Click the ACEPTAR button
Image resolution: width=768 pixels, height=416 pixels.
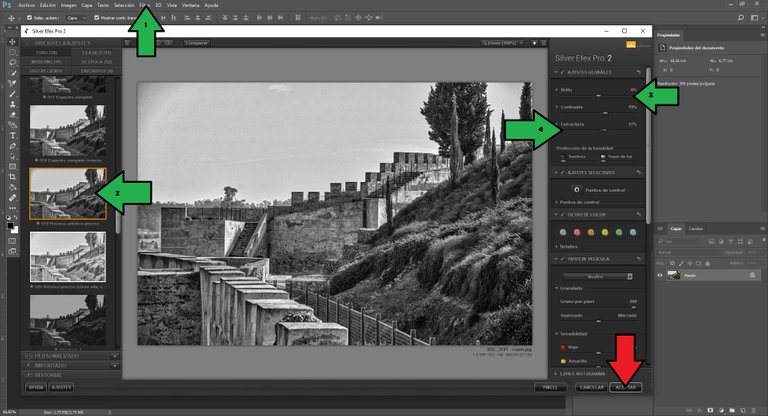[x=625, y=387]
